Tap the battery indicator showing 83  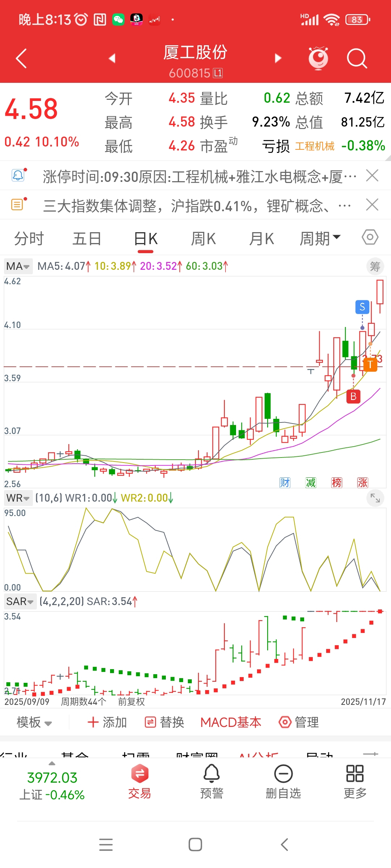coord(358,20)
